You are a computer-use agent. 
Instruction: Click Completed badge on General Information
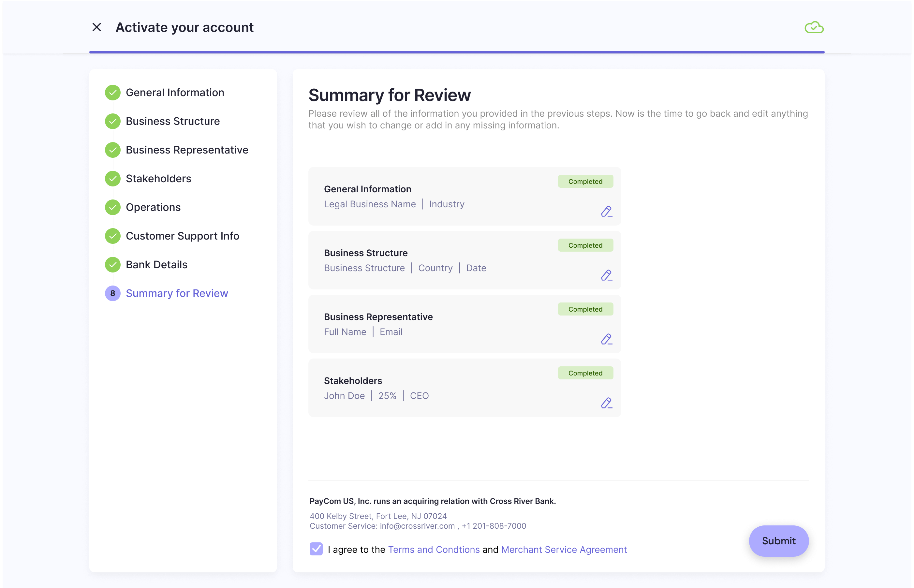coord(585,181)
